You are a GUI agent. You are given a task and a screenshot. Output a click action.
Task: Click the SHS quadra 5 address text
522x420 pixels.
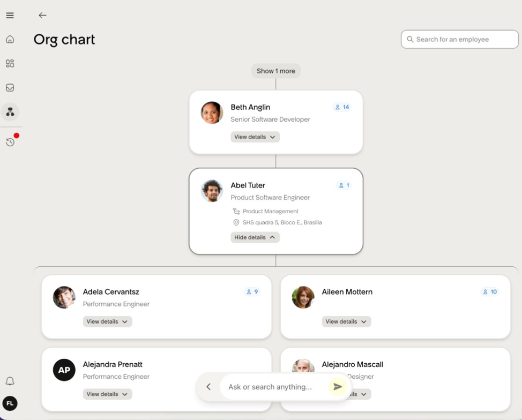tap(282, 223)
